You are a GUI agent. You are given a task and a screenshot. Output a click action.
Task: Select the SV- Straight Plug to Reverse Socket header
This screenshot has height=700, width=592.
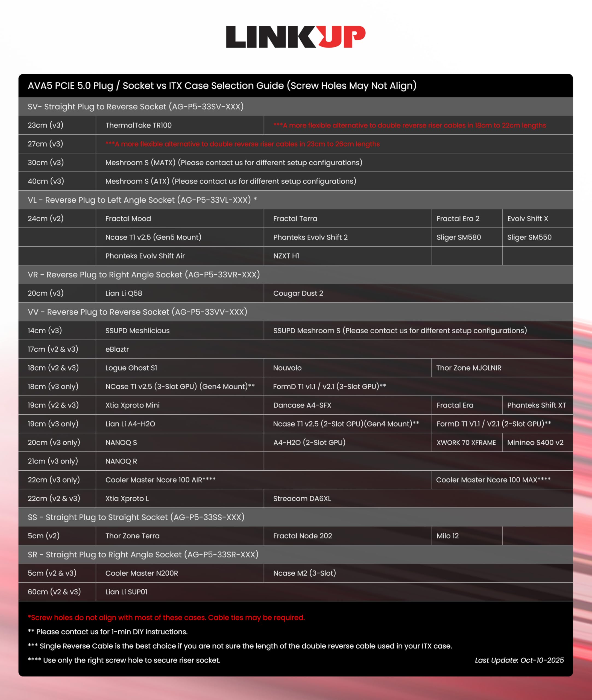pyautogui.click(x=136, y=106)
